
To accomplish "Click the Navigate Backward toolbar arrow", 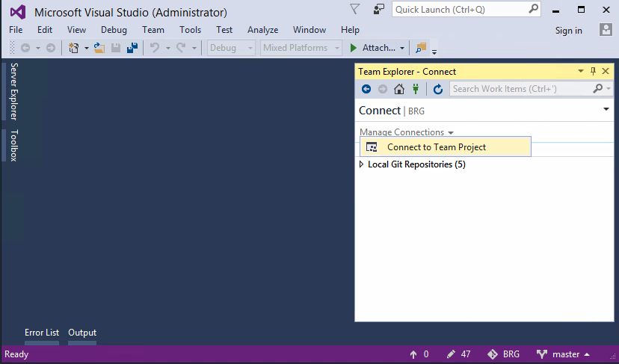I will [x=25, y=48].
